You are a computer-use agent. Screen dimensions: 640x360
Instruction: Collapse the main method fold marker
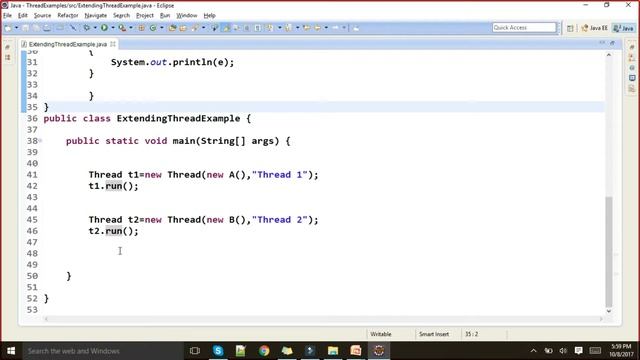pyautogui.click(x=40, y=141)
